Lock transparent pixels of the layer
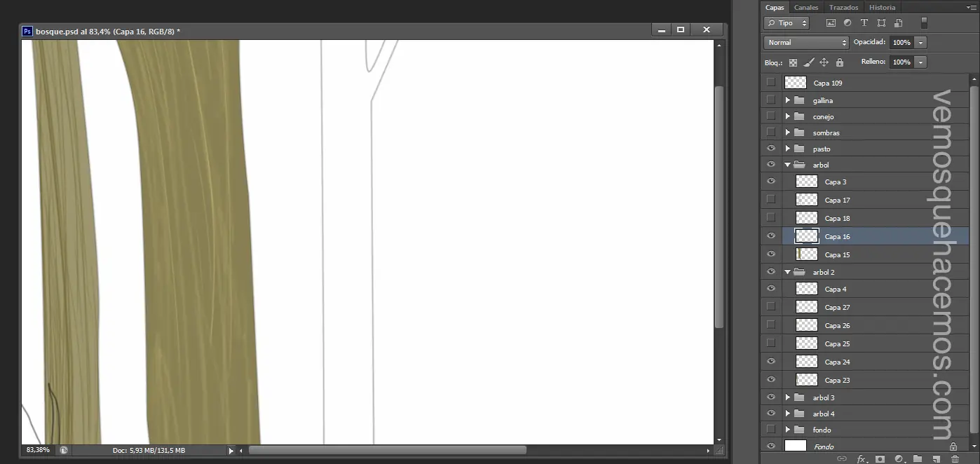The width and height of the screenshot is (980, 464). 793,62
